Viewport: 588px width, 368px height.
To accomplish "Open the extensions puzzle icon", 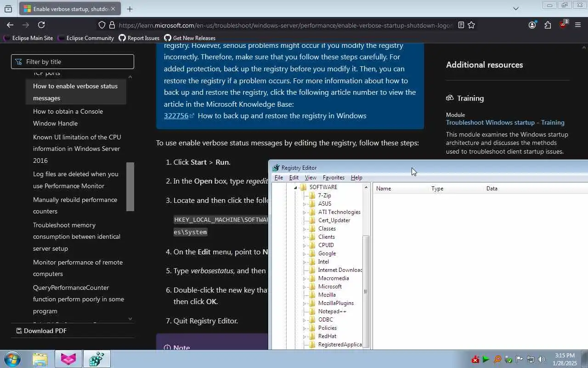I will (548, 25).
